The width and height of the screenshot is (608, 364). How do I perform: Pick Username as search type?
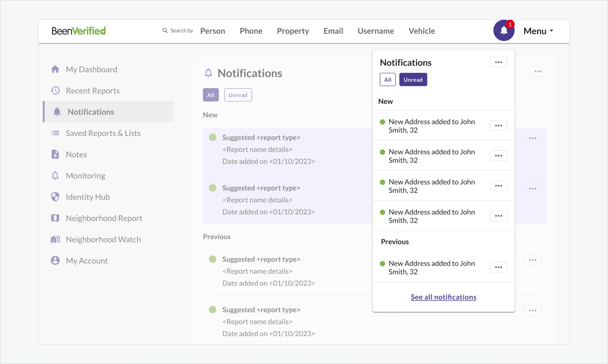(x=376, y=31)
